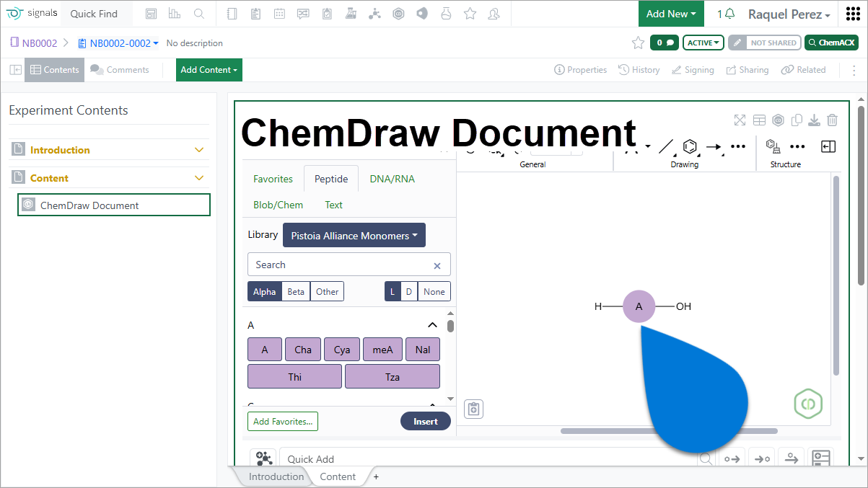Open the star favorites icon in top bar
Screen dimensions: 868x488
coord(470,14)
